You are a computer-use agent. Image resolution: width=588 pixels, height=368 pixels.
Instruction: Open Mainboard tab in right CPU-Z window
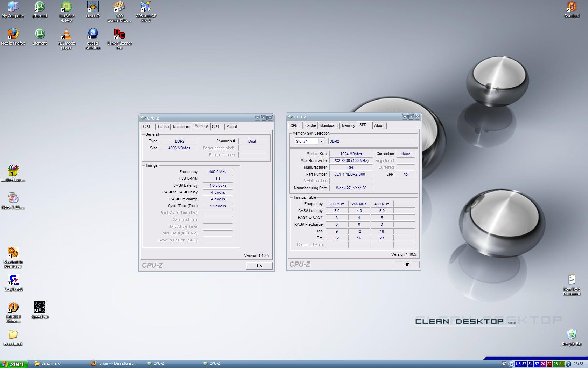pos(329,125)
